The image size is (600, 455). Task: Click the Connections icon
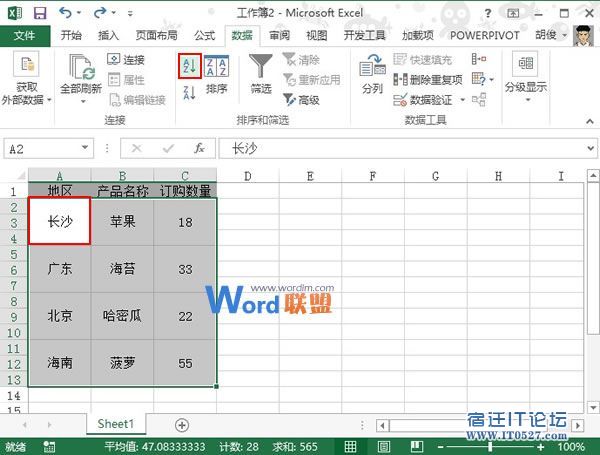pos(114,59)
